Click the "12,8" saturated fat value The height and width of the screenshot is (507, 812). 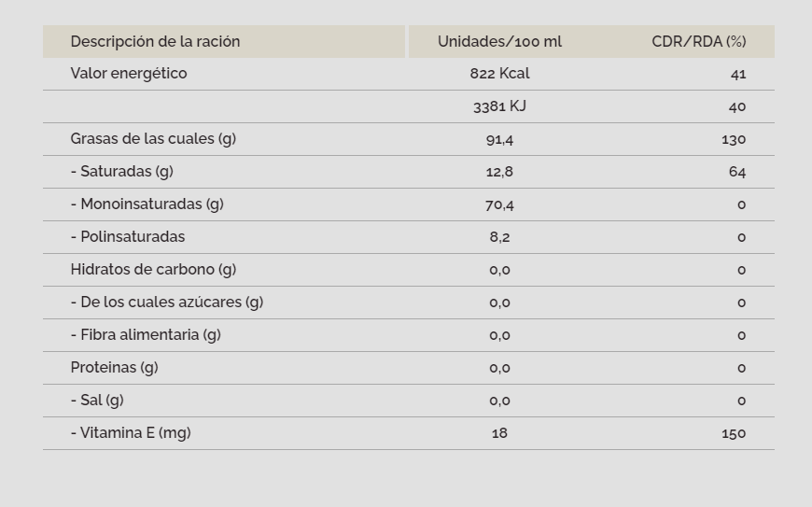pos(499,172)
